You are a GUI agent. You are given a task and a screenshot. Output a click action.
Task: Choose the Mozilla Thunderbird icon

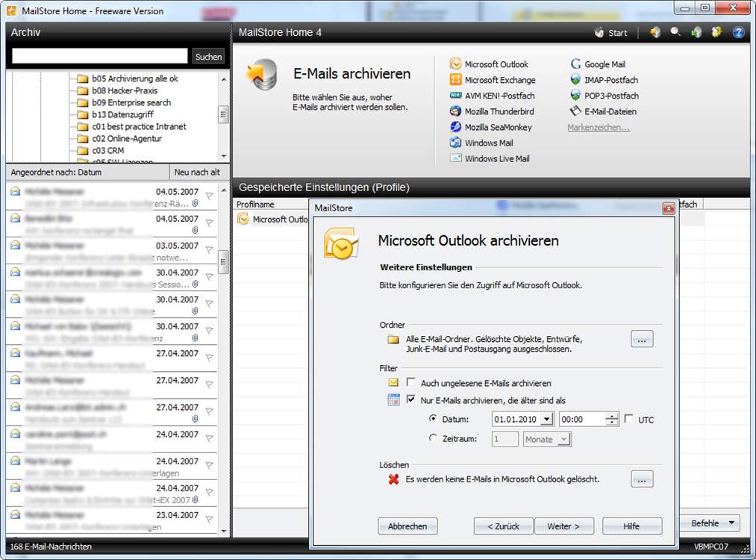pos(455,111)
